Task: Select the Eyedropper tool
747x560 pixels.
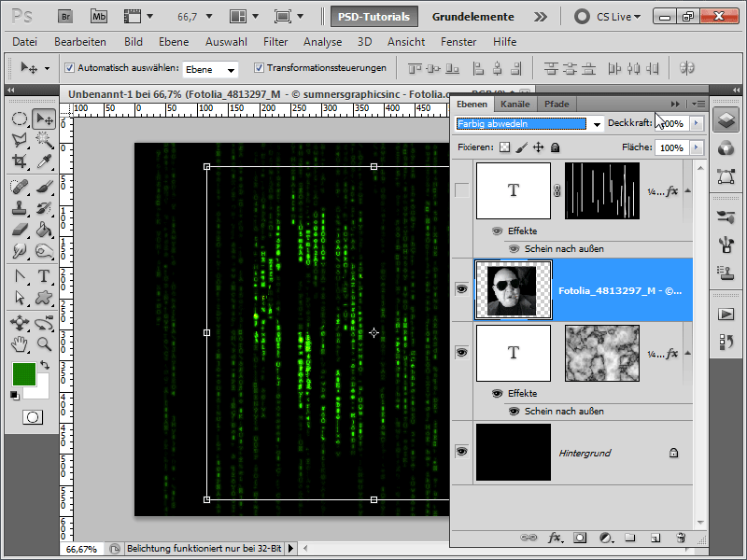Action: coord(44,161)
